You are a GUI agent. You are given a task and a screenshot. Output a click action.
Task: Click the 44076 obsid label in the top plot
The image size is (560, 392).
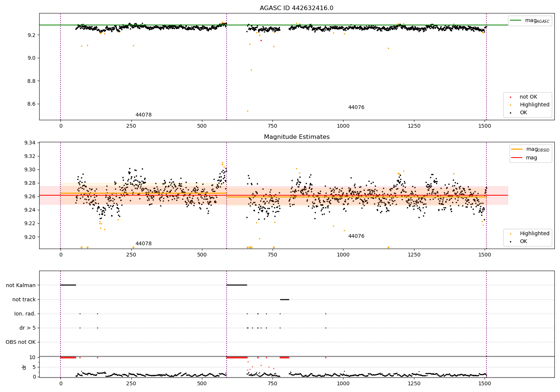coord(356,108)
